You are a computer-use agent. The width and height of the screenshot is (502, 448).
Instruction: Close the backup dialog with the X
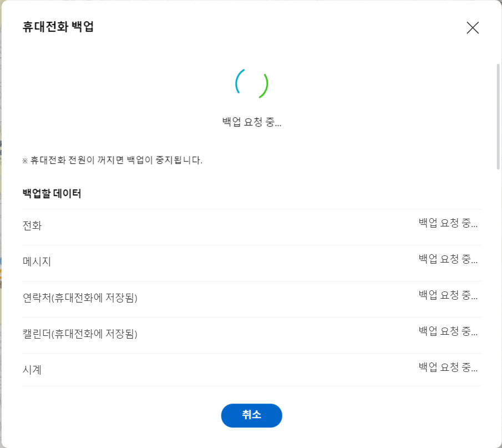[472, 28]
